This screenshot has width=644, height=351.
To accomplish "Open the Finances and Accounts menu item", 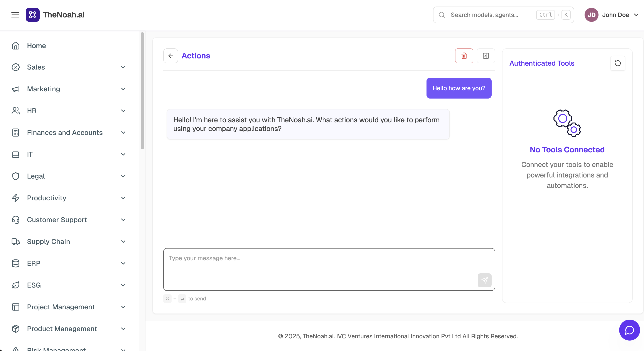I will pos(69,132).
